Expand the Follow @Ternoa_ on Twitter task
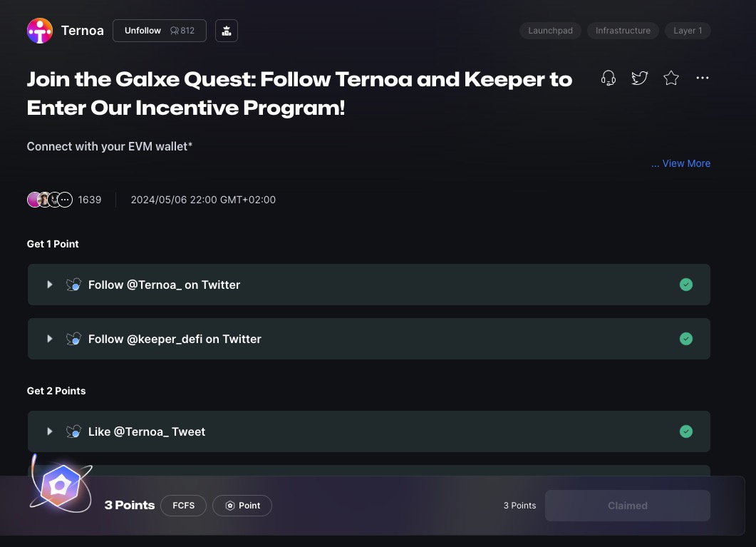 [x=50, y=285]
